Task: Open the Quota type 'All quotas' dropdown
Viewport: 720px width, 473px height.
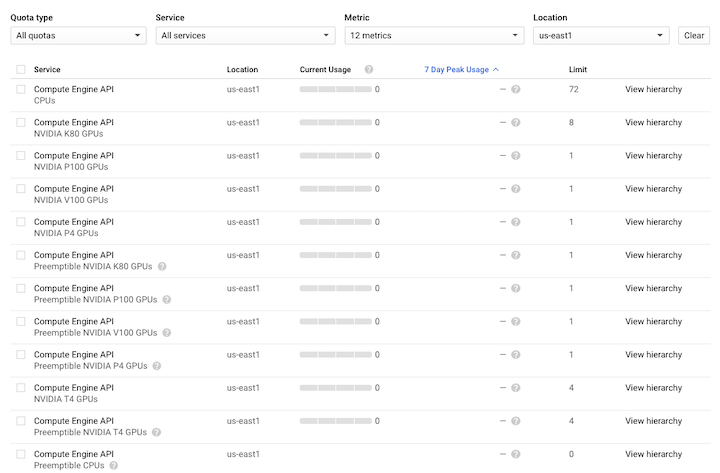Action: 79,35
